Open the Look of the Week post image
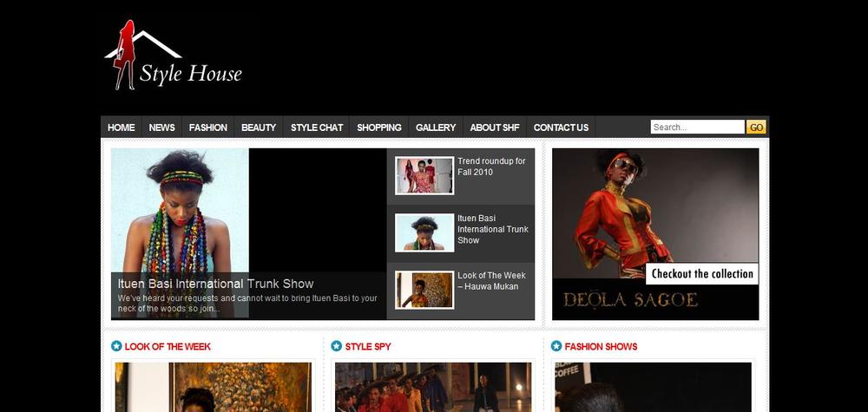 coord(214,387)
